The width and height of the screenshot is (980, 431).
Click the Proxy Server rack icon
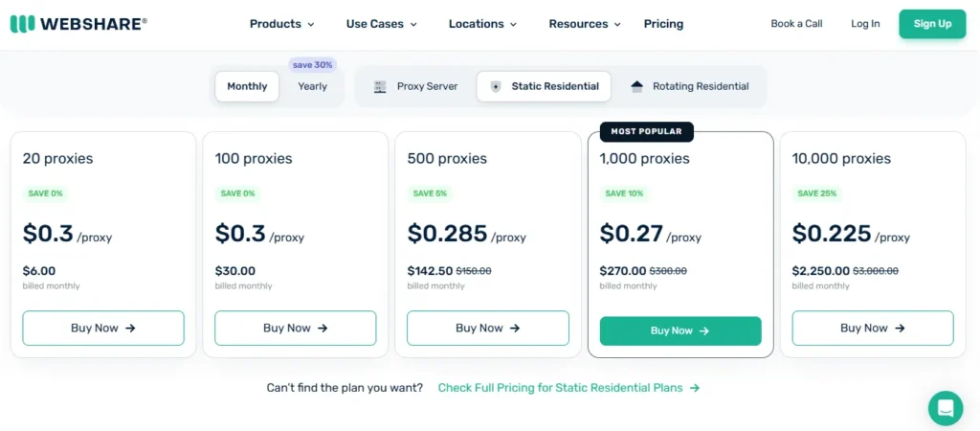[x=380, y=87]
